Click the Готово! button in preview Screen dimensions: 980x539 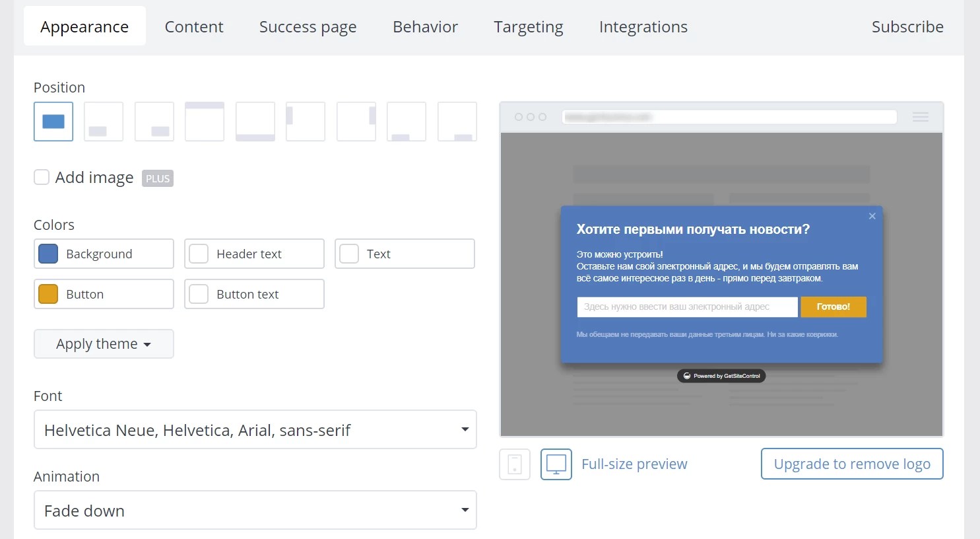click(833, 306)
